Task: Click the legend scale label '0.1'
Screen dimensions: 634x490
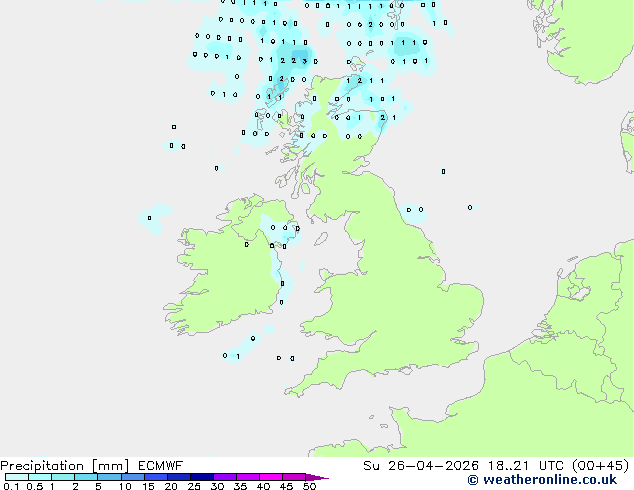Action: (x=11, y=486)
